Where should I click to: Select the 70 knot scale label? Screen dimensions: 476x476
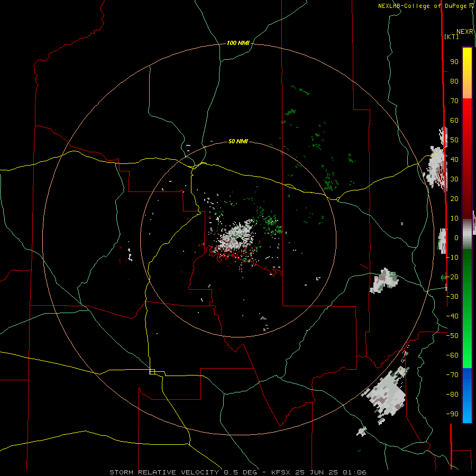tap(454, 101)
